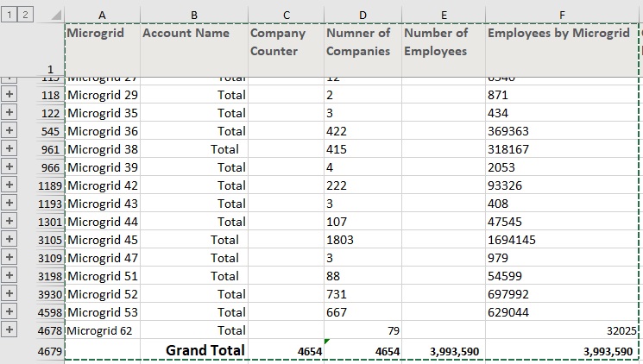Click the Number of Employees header cell
This screenshot has height=364, width=643.
[444, 50]
